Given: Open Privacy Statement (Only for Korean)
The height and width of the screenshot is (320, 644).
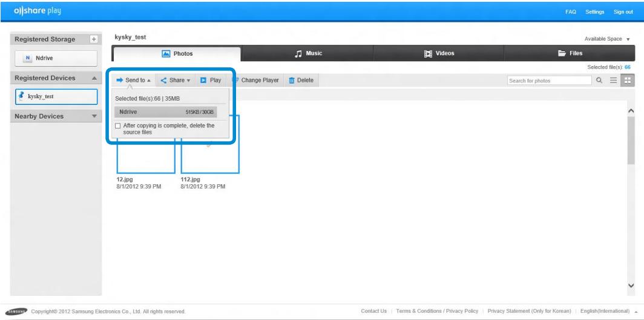Looking at the screenshot, I should click(530, 311).
